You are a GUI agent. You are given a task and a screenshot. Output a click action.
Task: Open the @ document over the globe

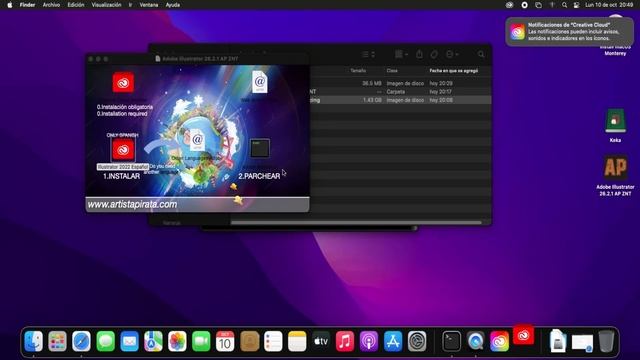tap(197, 140)
